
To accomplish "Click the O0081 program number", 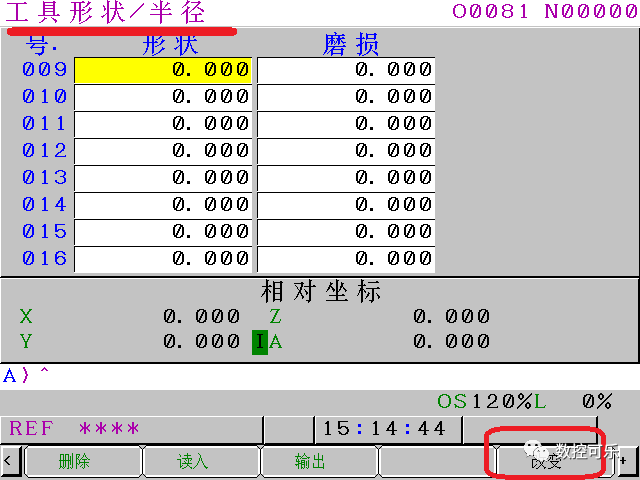I will (490, 11).
